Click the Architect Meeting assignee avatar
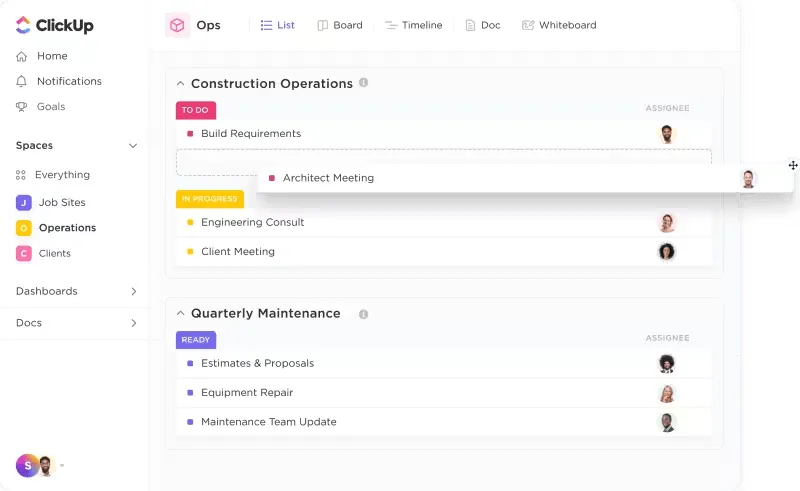This screenshot has width=800, height=491. click(x=748, y=179)
